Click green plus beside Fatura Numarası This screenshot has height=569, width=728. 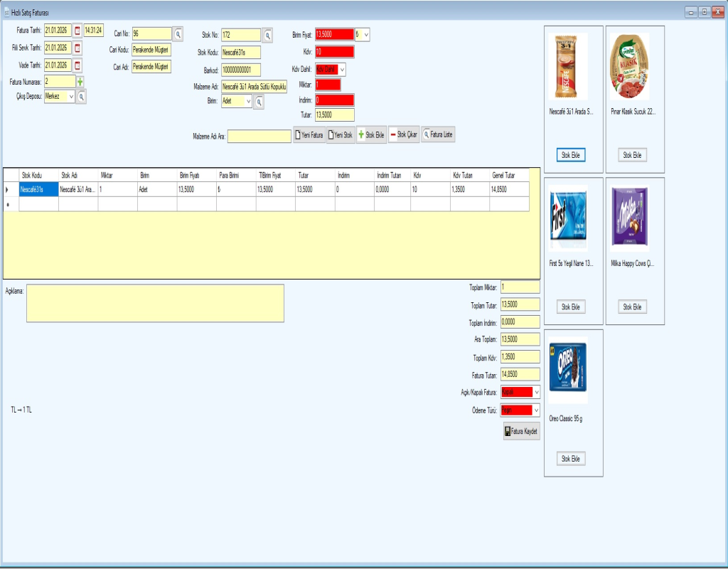80,82
